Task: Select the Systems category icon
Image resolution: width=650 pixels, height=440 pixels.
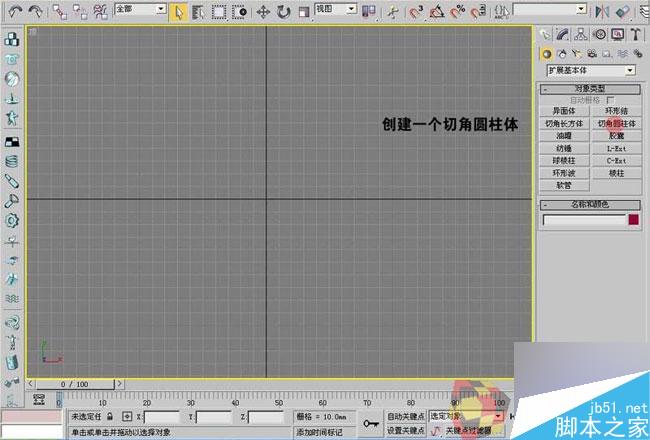Action: (638, 54)
